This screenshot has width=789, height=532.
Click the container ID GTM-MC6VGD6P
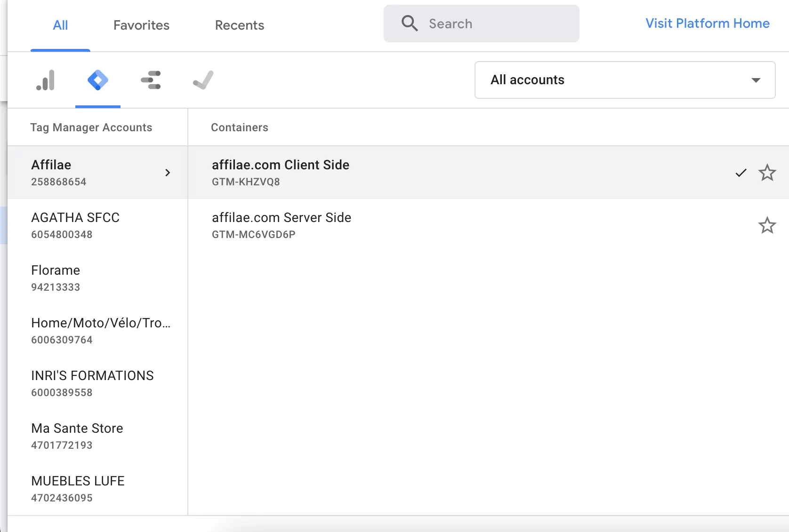click(254, 235)
